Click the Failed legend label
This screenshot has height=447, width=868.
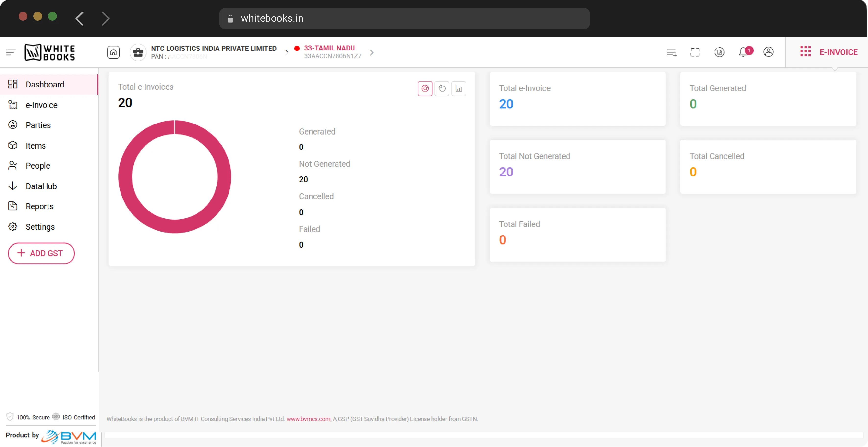pos(309,229)
